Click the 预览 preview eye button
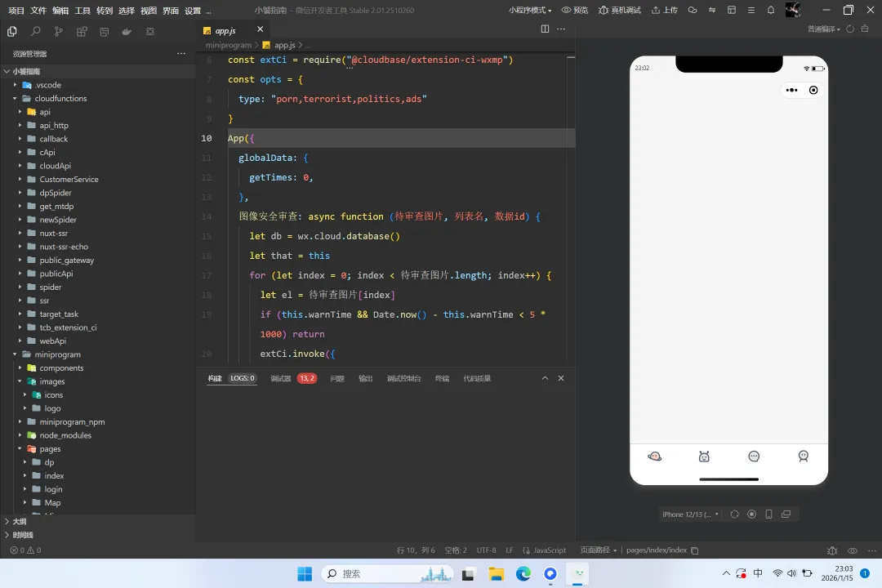The height and width of the screenshot is (588, 882). [575, 10]
